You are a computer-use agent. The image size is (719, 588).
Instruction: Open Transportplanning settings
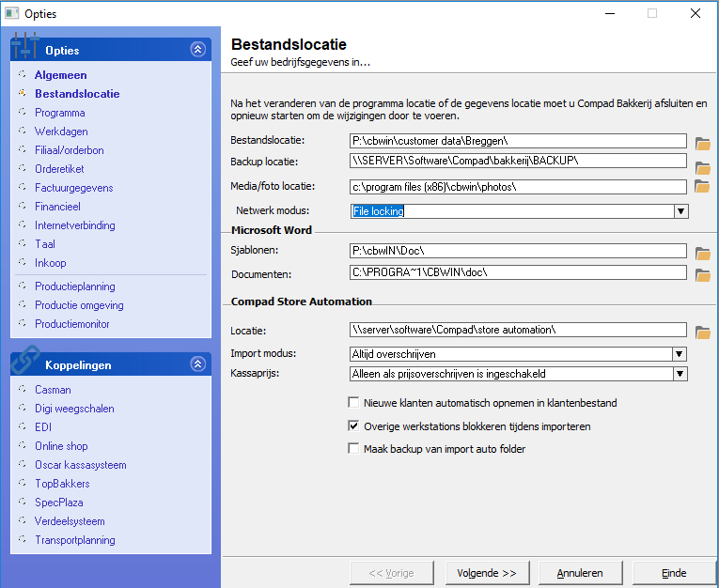tap(75, 540)
